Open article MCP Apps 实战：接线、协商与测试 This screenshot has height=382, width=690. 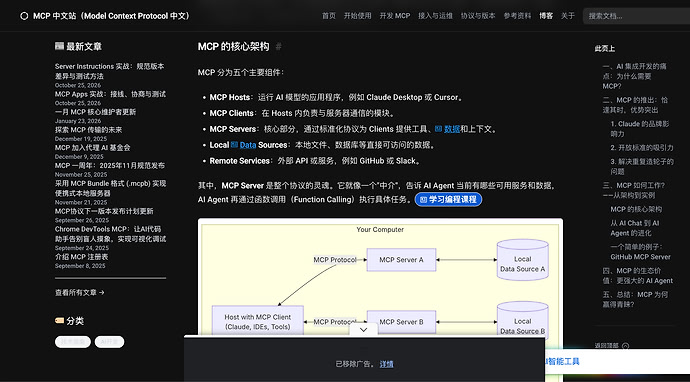[110, 94]
